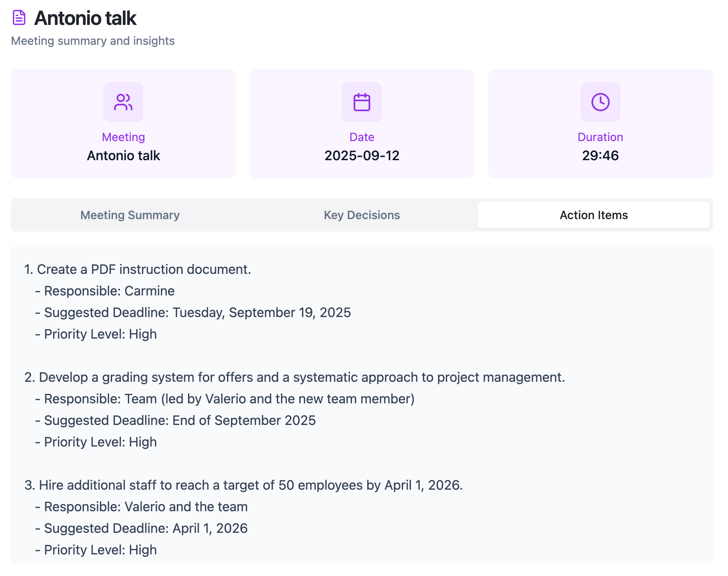Click the "Responsible: Valerio and the team" line

146,507
